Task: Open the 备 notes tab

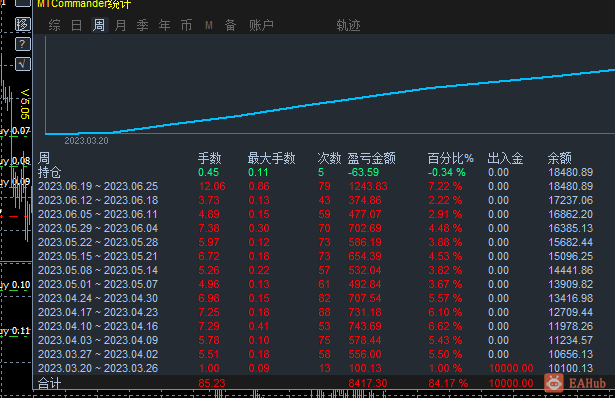Action: click(x=230, y=25)
